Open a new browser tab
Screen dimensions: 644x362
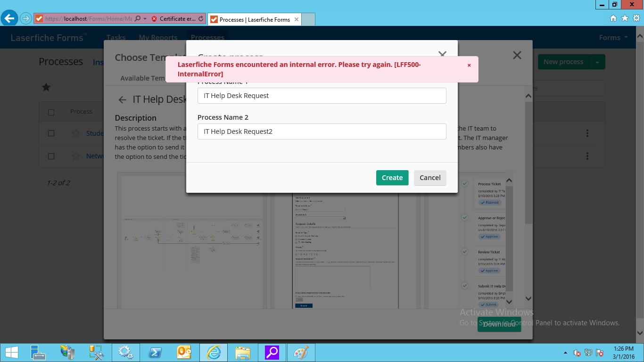pos(308,20)
